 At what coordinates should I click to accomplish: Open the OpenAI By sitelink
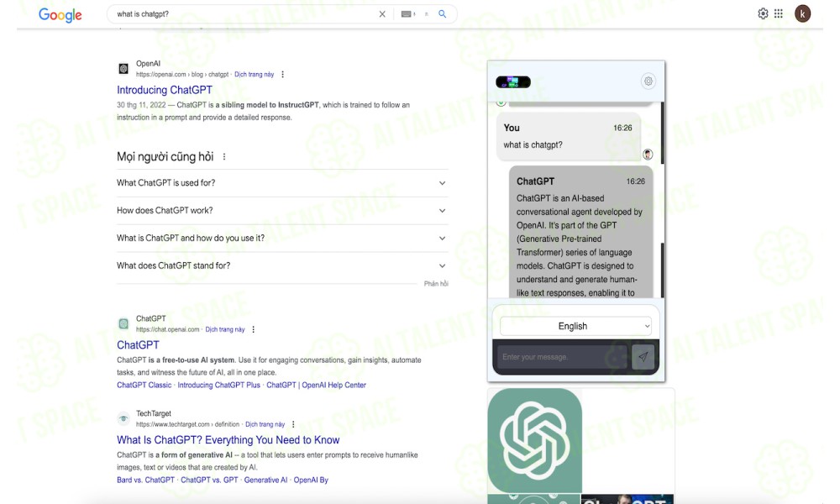(311, 480)
